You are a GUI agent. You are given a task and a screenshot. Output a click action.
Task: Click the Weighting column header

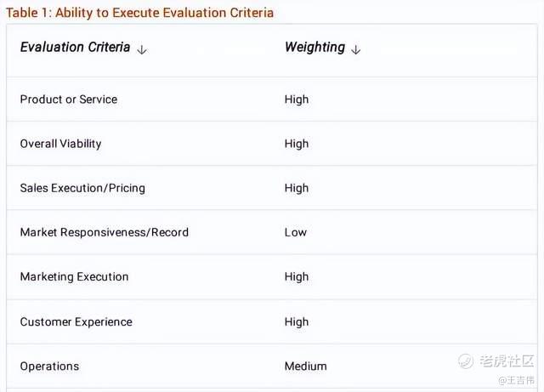314,48
